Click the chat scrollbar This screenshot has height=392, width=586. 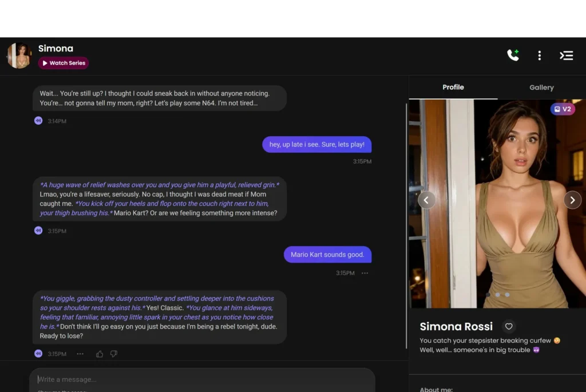[x=406, y=226]
